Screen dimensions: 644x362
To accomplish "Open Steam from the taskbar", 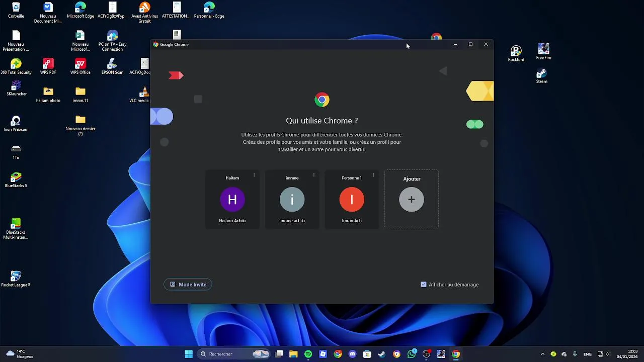I will coord(382,354).
